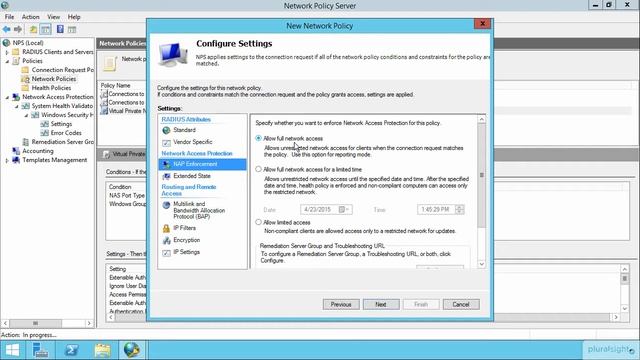Open Settings under Windows Security Validator
640x360 pixels.
point(61,124)
